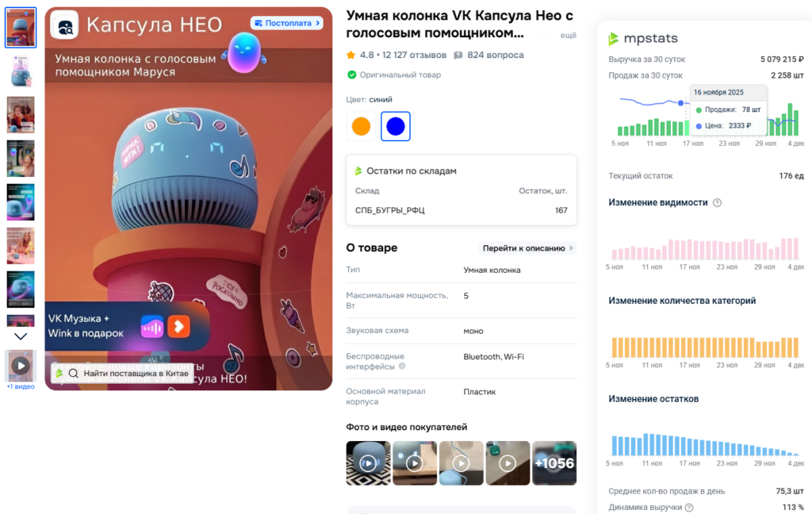
Task: Click the VK Музыка icon in the gift banner
Action: click(x=151, y=328)
